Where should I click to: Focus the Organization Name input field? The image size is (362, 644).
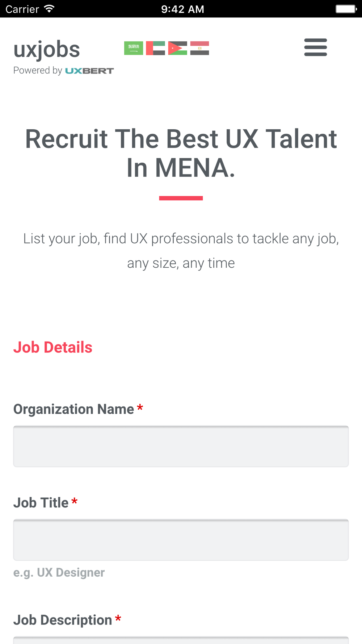[181, 446]
